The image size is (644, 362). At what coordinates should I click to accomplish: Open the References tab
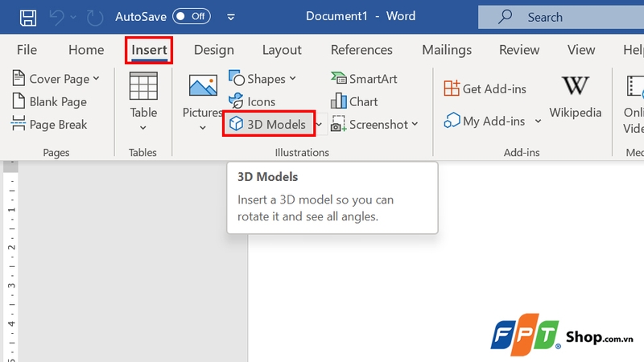361,50
